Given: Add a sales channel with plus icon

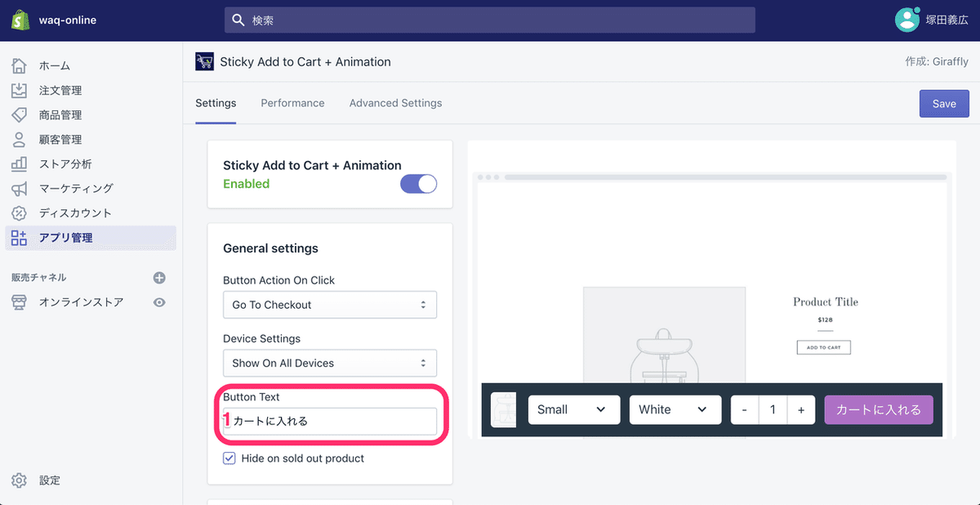Looking at the screenshot, I should [x=159, y=278].
